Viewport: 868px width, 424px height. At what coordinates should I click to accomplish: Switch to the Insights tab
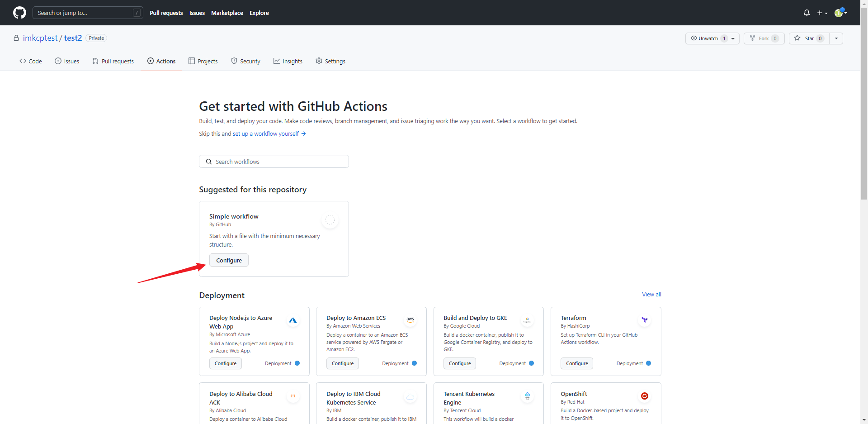[x=288, y=61]
